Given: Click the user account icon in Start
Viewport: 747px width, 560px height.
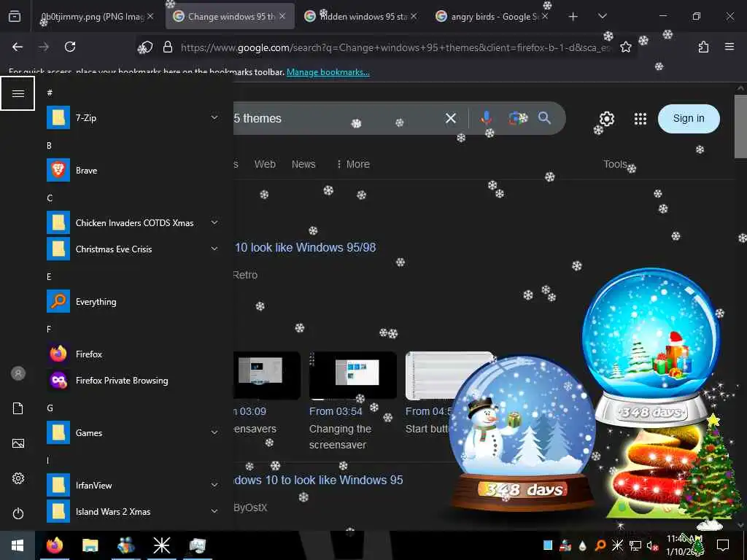Looking at the screenshot, I should [x=18, y=373].
